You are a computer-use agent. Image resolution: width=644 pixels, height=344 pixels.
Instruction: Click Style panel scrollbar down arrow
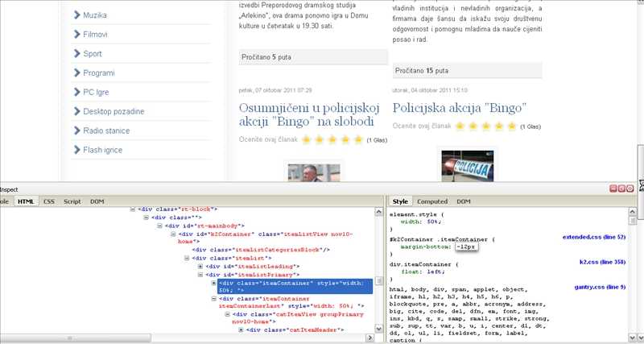[633, 338]
